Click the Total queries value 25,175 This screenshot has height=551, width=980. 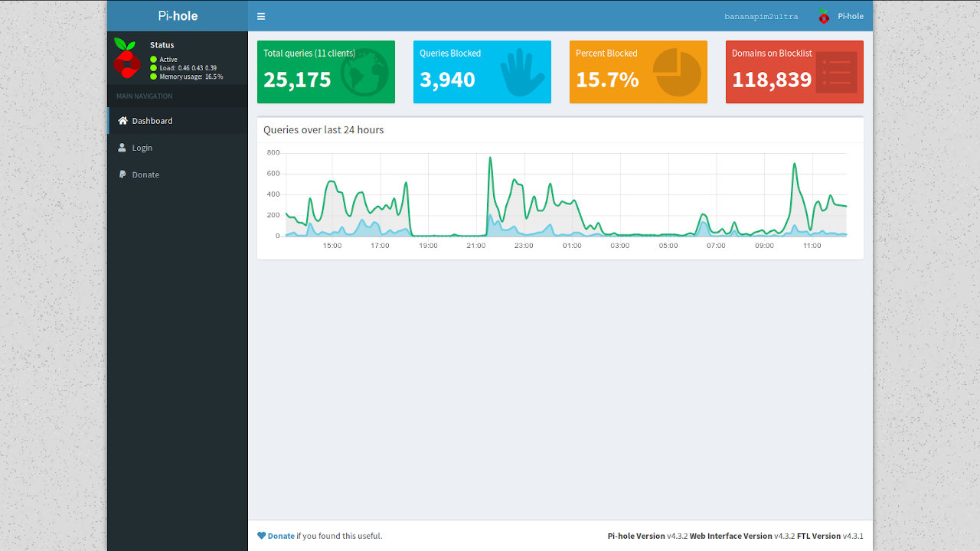[x=297, y=80]
